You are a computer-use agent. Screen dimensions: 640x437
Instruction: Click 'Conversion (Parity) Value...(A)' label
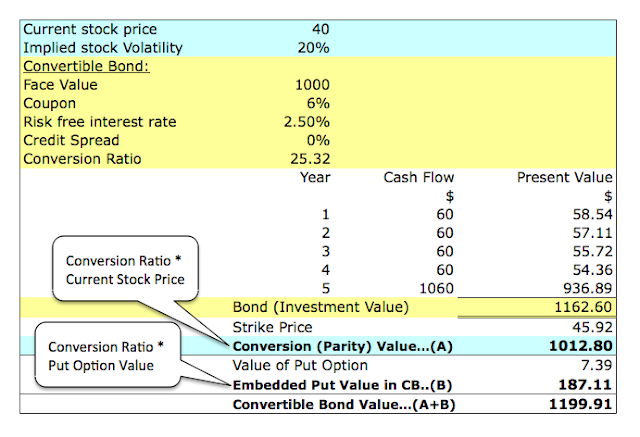342,346
